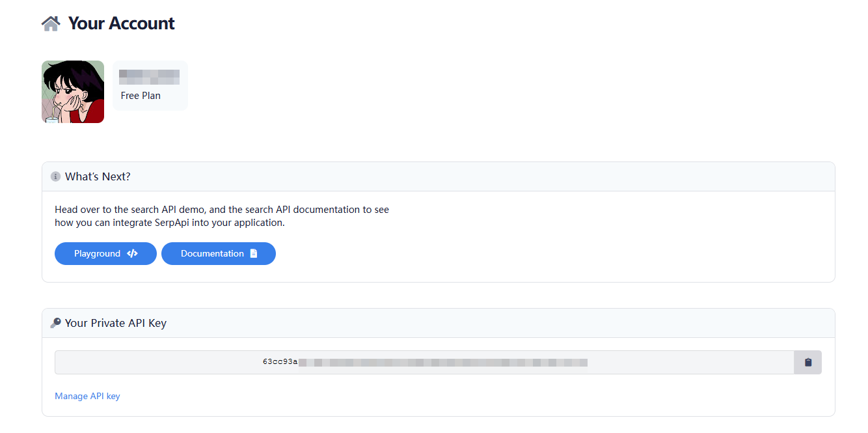The height and width of the screenshot is (433, 868).
Task: Copy API key using the clipboard icon
Action: (x=807, y=363)
